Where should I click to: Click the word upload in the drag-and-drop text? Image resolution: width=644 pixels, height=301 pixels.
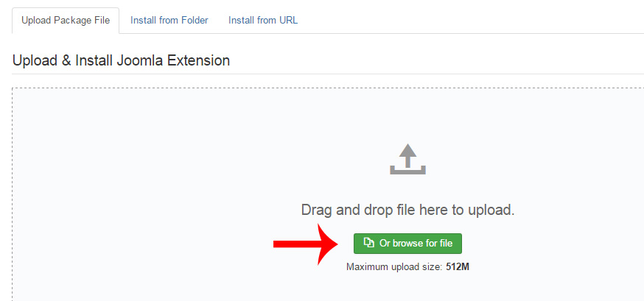coord(489,210)
